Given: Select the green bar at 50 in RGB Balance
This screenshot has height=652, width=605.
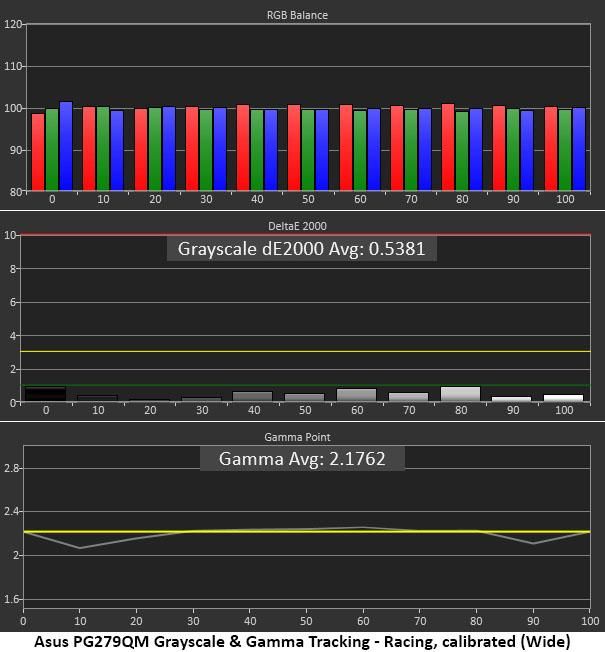Looking at the screenshot, I should coord(308,150).
